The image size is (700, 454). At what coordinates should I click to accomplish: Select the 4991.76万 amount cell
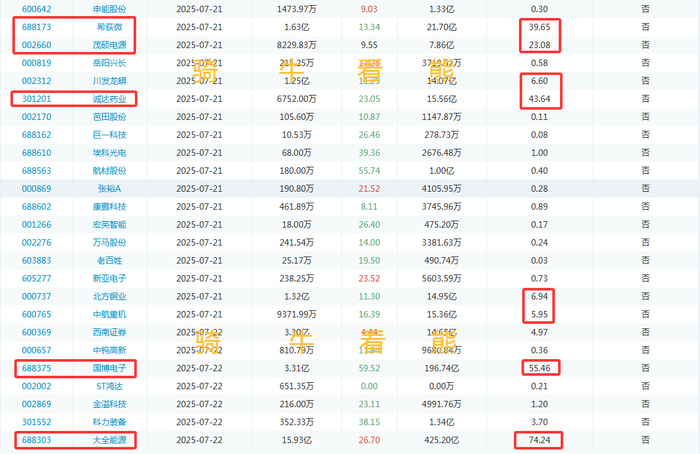tap(442, 404)
